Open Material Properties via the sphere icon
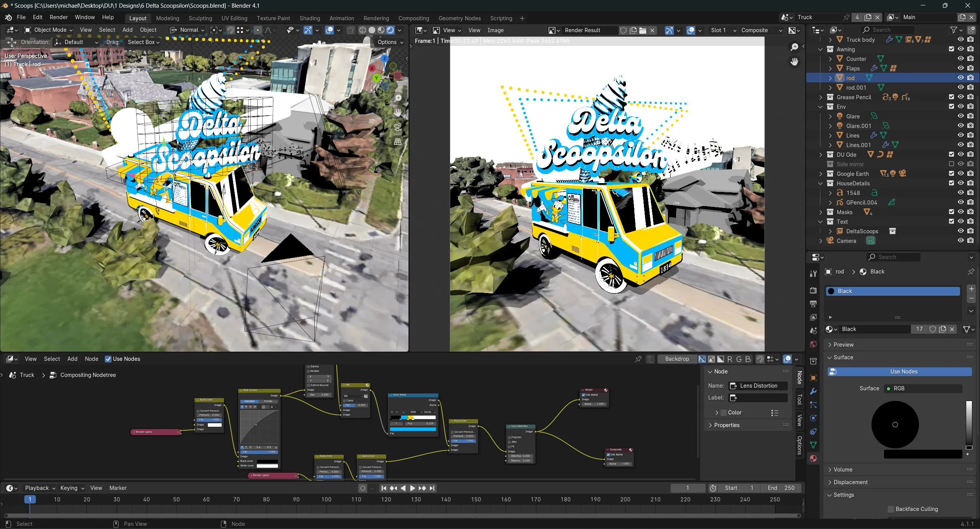The width and height of the screenshot is (980, 529). click(814, 458)
